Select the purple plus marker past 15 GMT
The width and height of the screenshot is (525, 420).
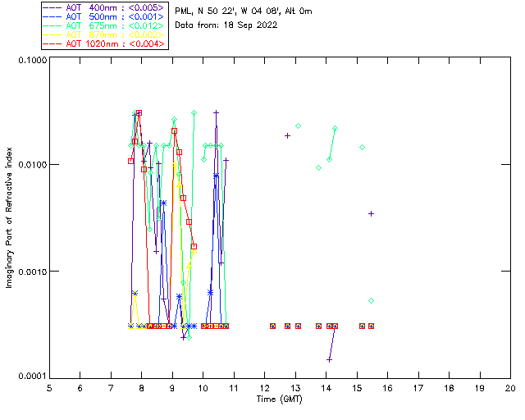(x=371, y=213)
